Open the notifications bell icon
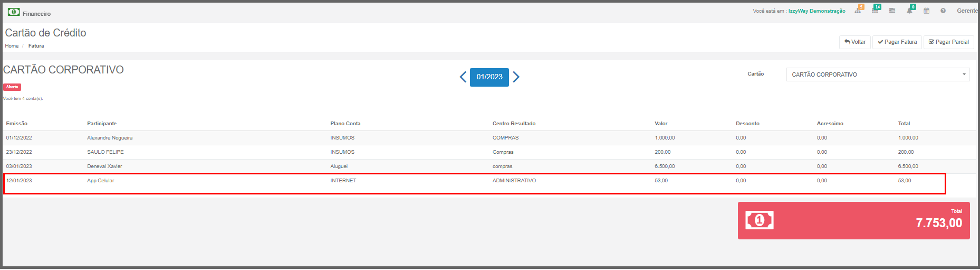Screen dimensions: 980x270 (910, 10)
